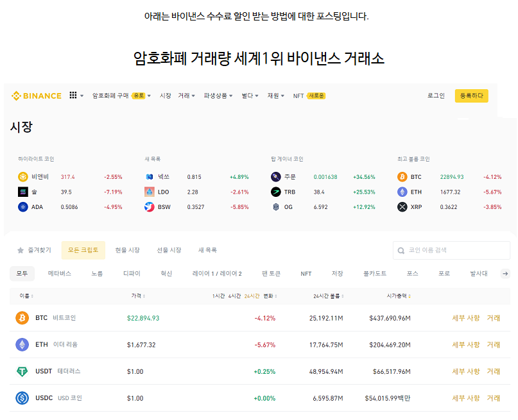
Task: Select the 혁신 category filter
Action: [166, 274]
